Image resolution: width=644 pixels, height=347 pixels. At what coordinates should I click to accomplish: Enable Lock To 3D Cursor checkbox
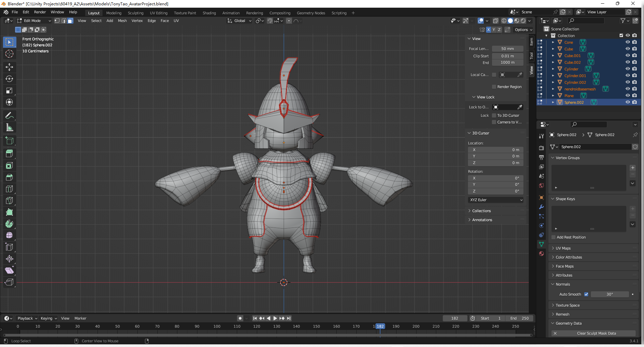click(494, 115)
